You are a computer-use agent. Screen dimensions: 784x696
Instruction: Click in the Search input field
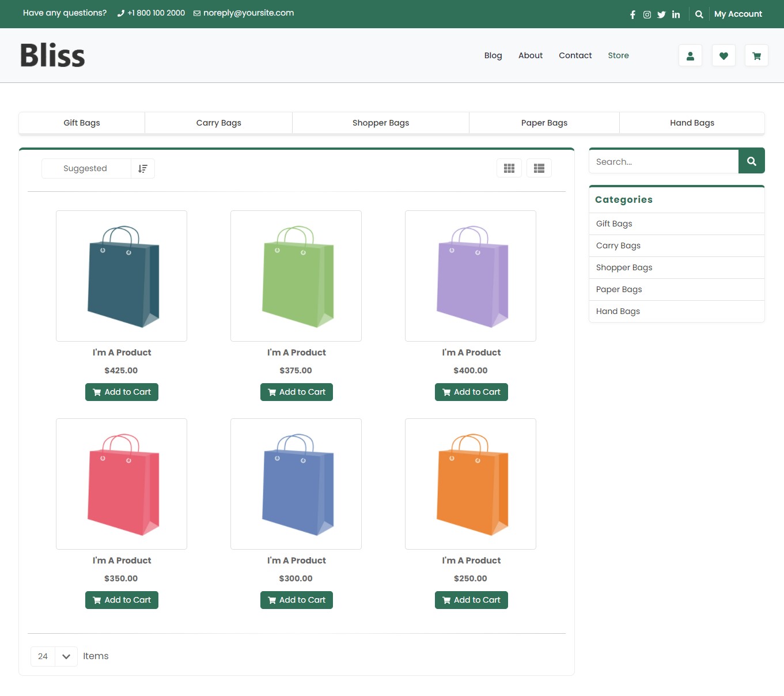[x=664, y=162]
